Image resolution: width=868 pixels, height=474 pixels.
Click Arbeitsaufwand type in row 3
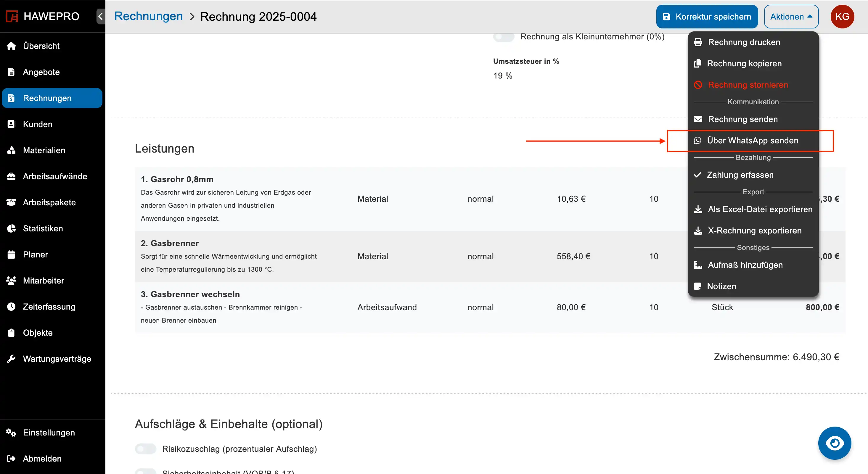point(387,307)
